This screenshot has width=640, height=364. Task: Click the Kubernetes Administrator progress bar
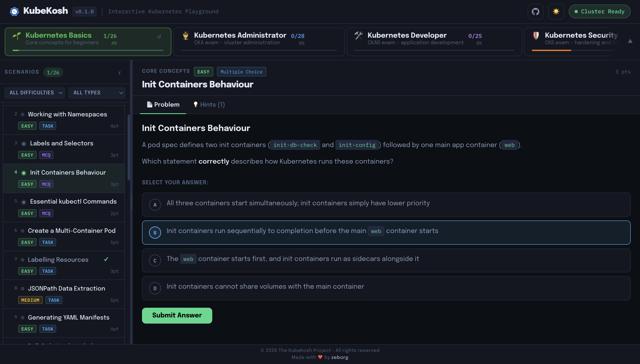click(x=259, y=50)
